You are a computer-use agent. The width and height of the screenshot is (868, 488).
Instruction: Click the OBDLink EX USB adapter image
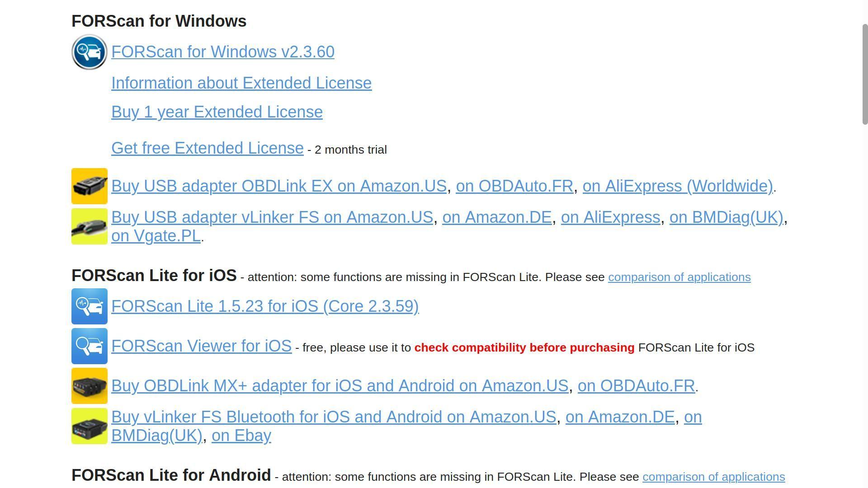coord(90,186)
